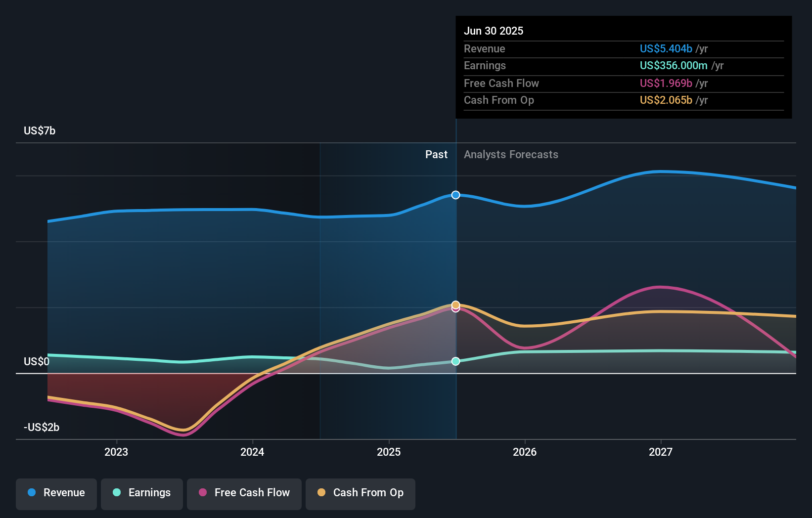Click the 2026 label on the x-axis
This screenshot has height=518, width=812.
[x=525, y=452]
